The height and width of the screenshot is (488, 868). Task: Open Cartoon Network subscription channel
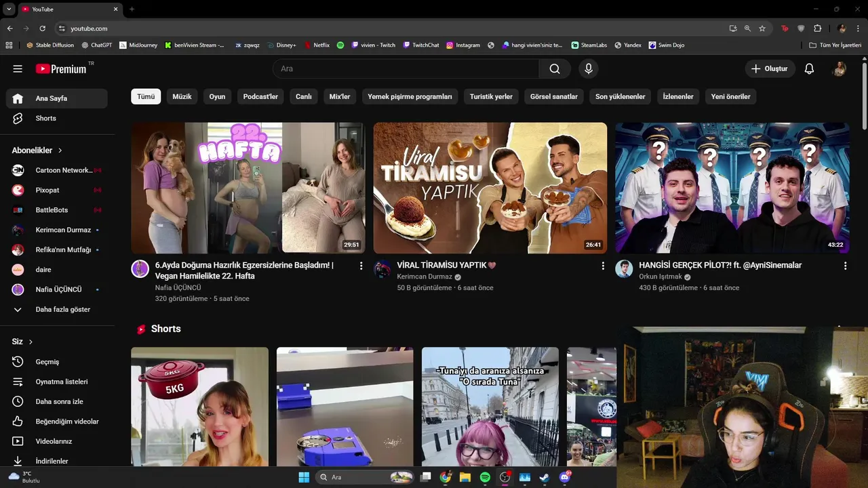click(57, 170)
